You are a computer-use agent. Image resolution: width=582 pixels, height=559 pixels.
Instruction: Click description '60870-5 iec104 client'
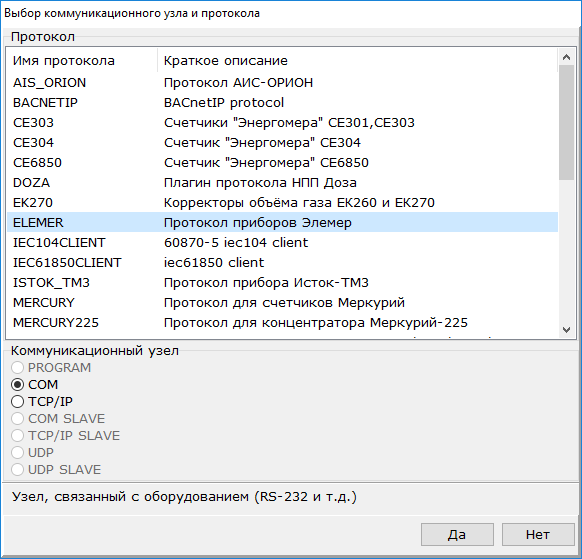tap(236, 242)
